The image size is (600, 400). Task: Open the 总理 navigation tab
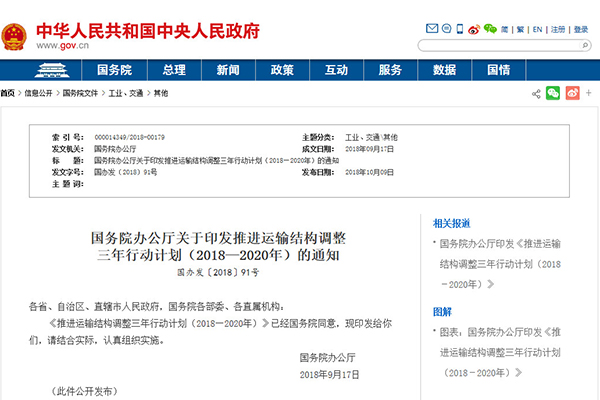coord(174,70)
